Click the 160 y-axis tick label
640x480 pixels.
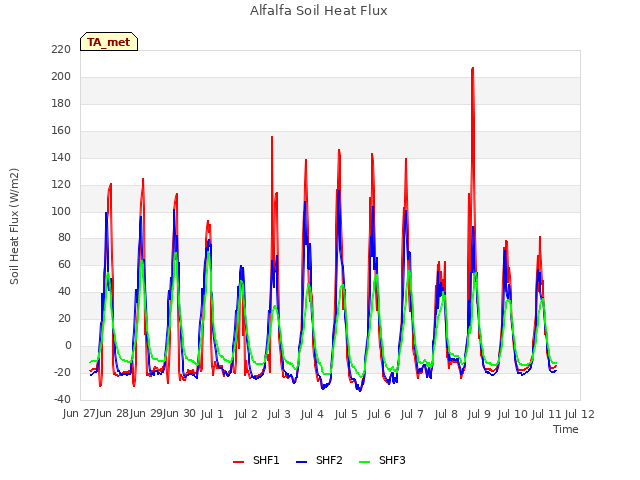pos(61,130)
